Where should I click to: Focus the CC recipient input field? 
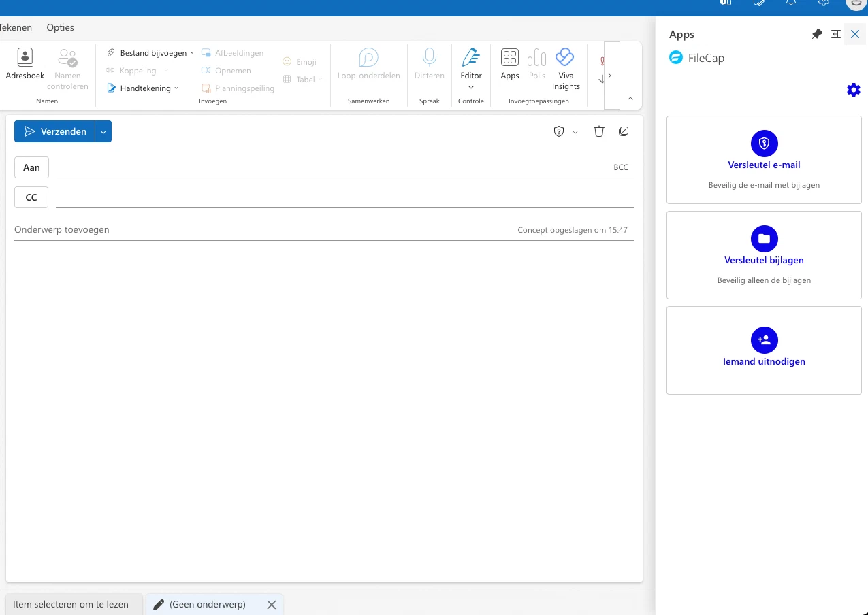coord(344,197)
